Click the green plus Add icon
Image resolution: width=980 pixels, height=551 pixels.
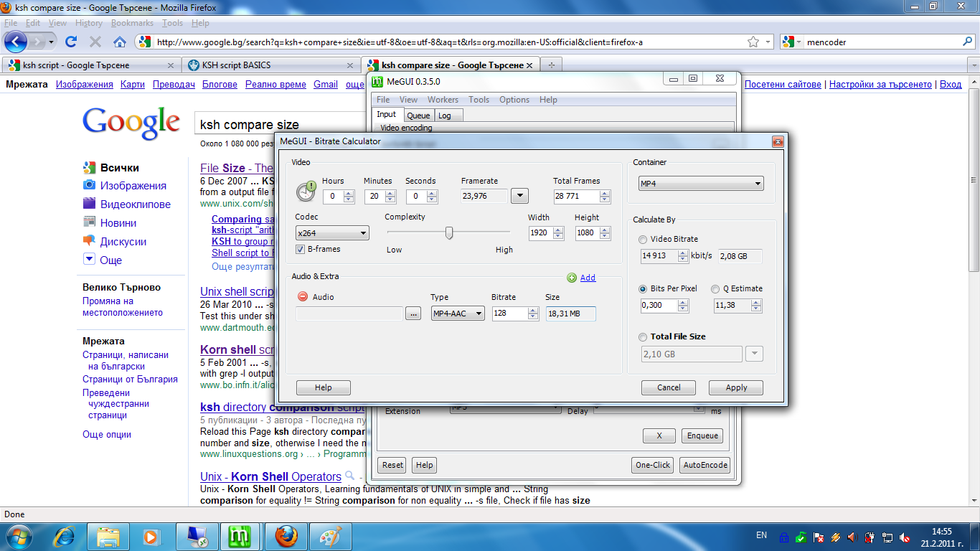pos(572,278)
